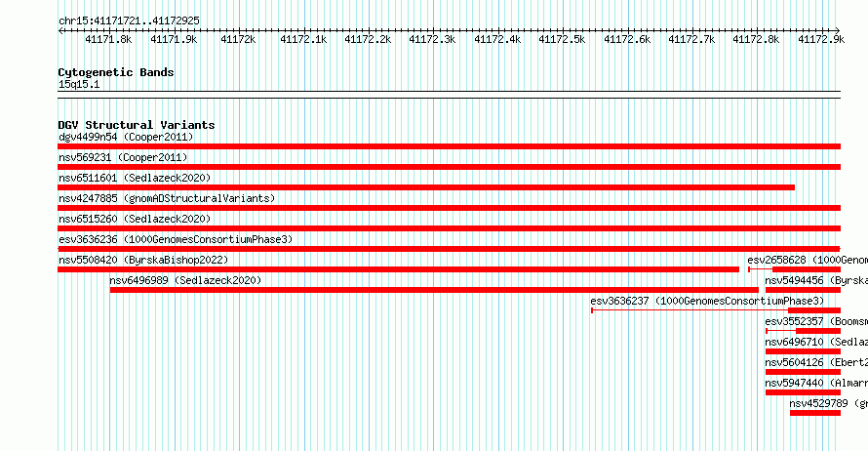Viewport: 868px width, 451px height.
Task: Click the red bar under nsv5508420 (ByrskaBishop2022)
Action: pyautogui.click(x=398, y=269)
